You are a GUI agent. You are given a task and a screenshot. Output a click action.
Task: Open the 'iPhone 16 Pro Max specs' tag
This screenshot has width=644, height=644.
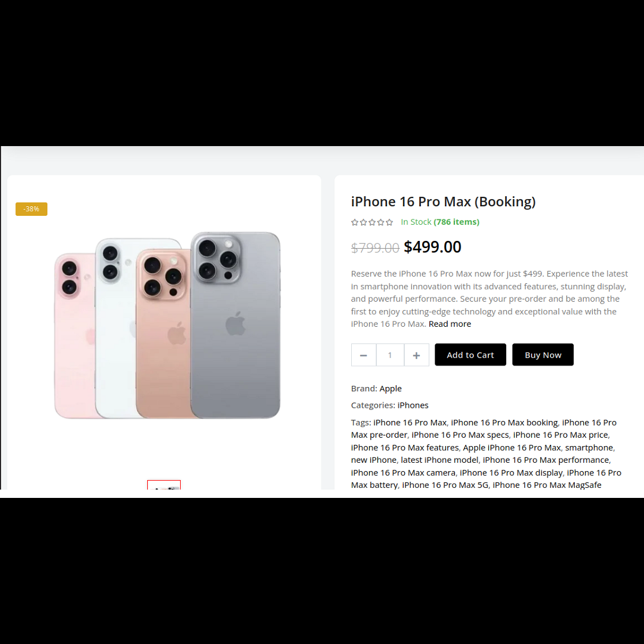point(460,435)
